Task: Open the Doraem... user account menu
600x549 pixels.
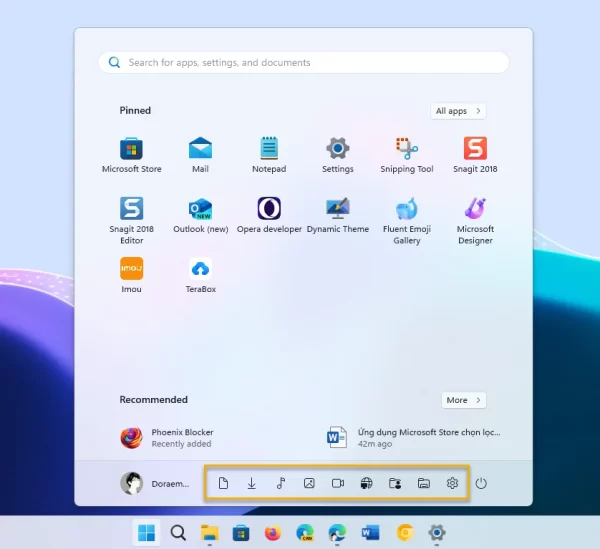Action: pyautogui.click(x=155, y=483)
